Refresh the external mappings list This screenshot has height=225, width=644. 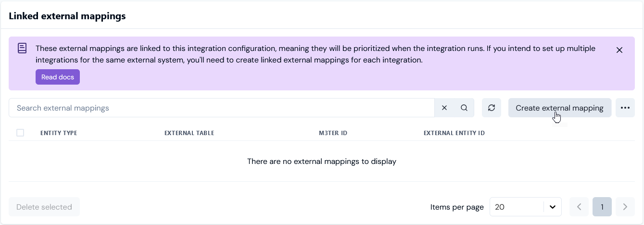(x=492, y=108)
